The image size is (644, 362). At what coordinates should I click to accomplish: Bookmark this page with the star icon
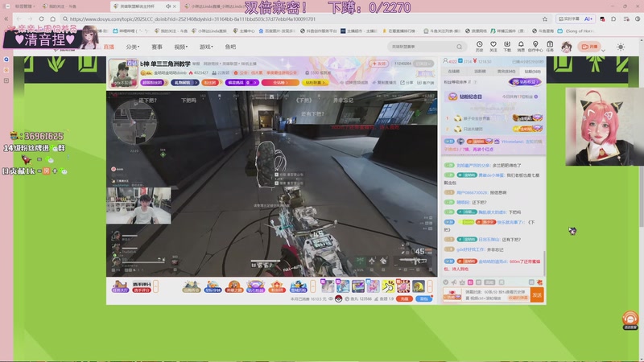545,19
